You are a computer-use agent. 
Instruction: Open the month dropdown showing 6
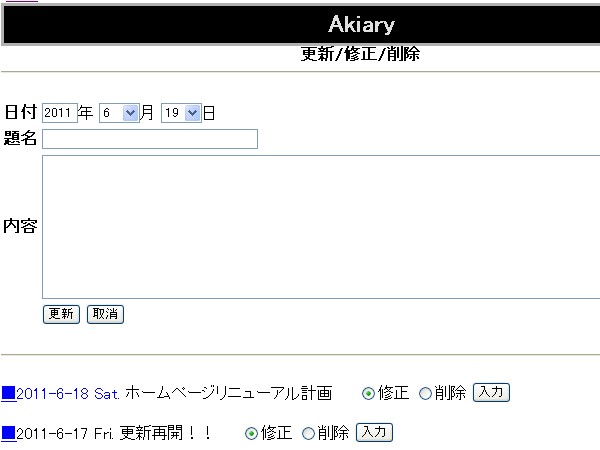[x=119, y=113]
